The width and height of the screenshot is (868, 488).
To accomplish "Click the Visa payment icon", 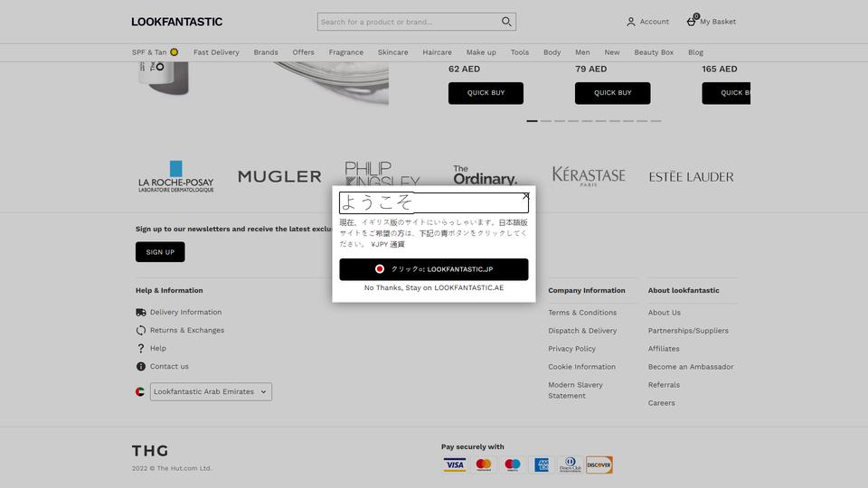I will (x=455, y=465).
